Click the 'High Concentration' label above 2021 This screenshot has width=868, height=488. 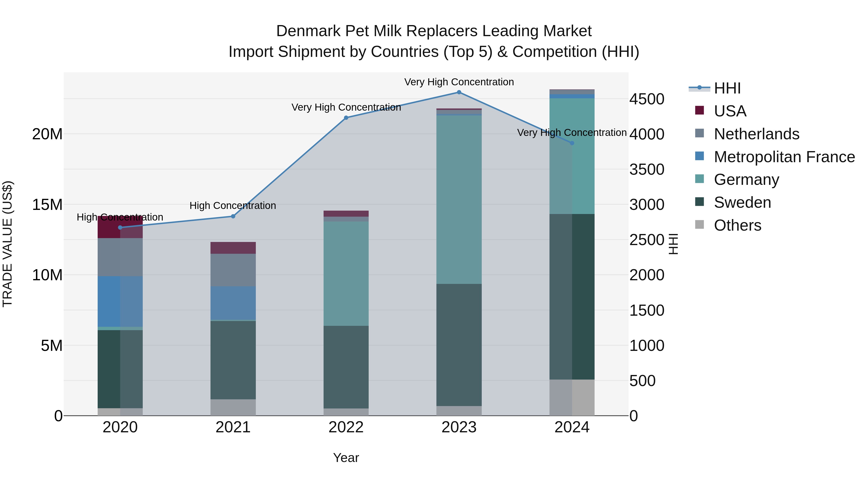coord(233,205)
